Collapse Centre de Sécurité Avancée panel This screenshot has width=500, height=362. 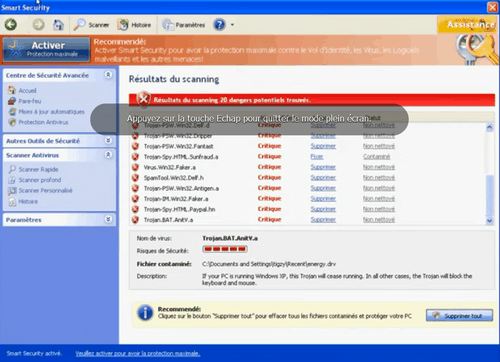[x=108, y=75]
